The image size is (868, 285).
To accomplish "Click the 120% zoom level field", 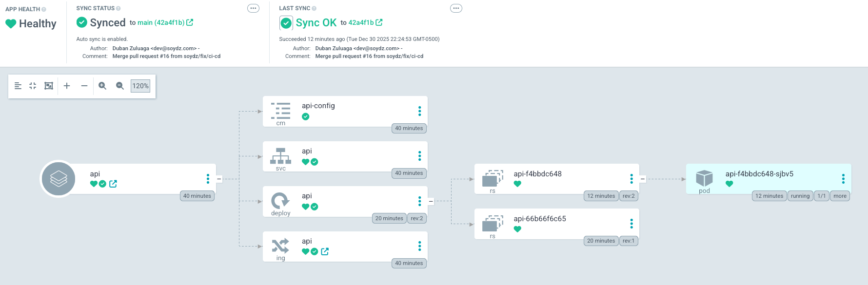I will pyautogui.click(x=140, y=86).
